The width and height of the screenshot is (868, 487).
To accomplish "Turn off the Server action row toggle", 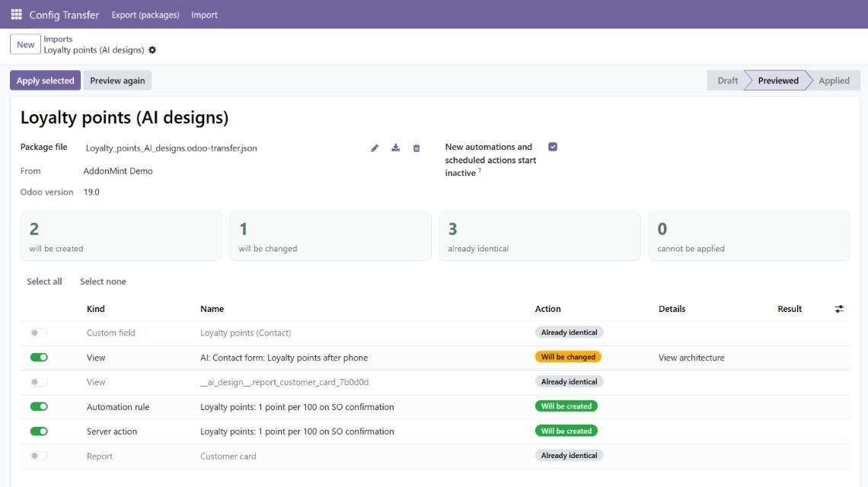I will (39, 431).
